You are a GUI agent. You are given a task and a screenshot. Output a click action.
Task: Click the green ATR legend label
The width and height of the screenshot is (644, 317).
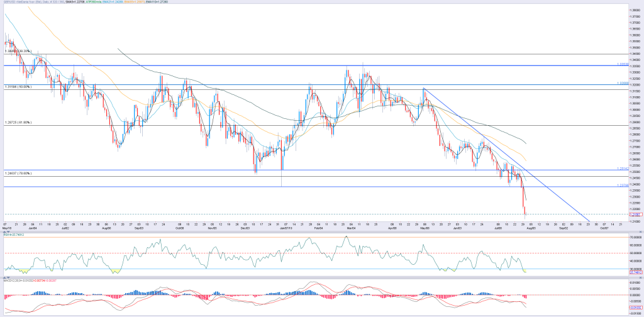tap(95, 2)
